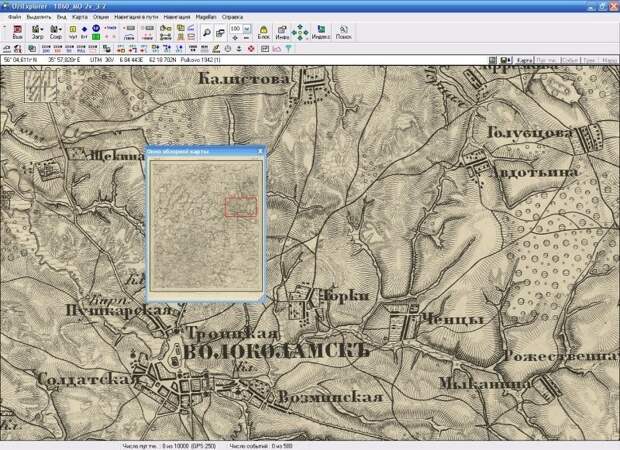Click the ВОЛОКОЛАМСКЪ label on map

coord(276,352)
